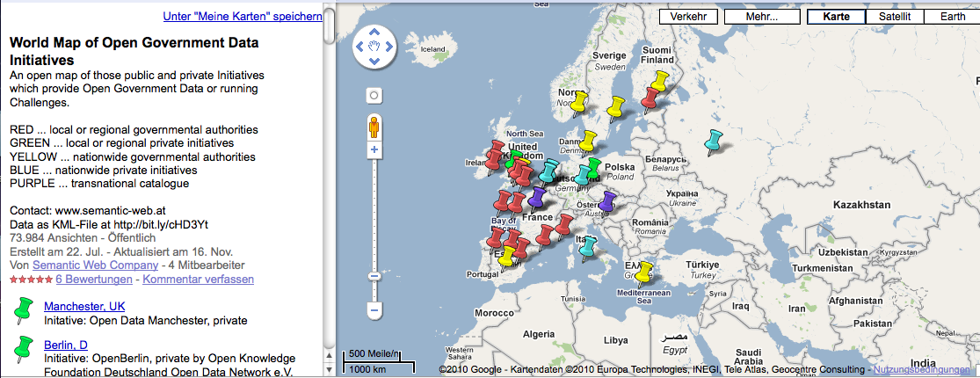Pan the map up with the arrow
The height and width of the screenshot is (378, 980).
coord(374,32)
